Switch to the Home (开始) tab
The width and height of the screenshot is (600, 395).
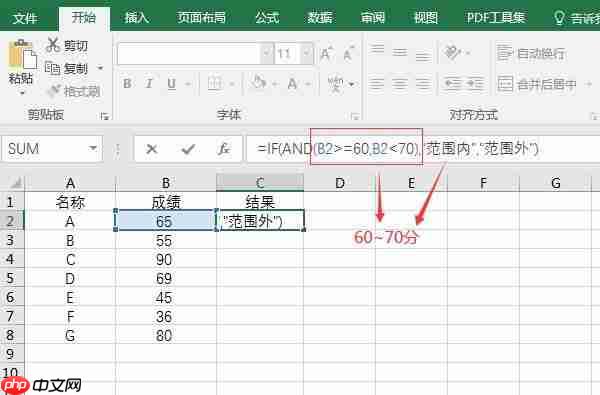point(84,18)
